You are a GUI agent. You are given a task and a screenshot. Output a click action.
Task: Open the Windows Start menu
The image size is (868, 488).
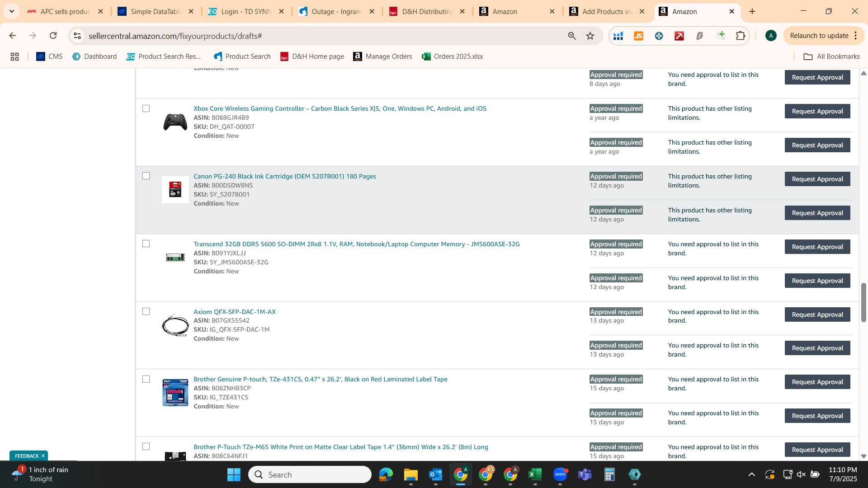pyautogui.click(x=234, y=474)
